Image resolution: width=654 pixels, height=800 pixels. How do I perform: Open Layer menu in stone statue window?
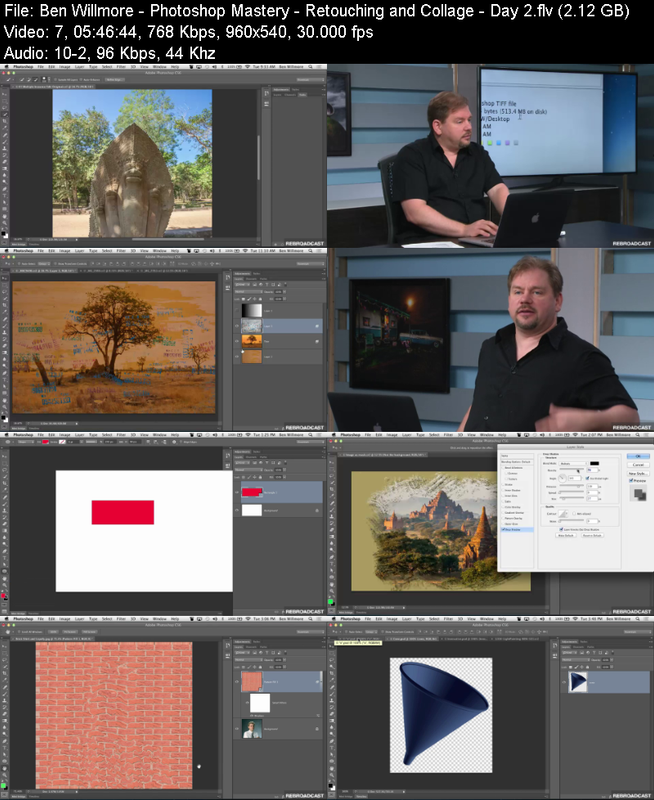tap(80, 66)
